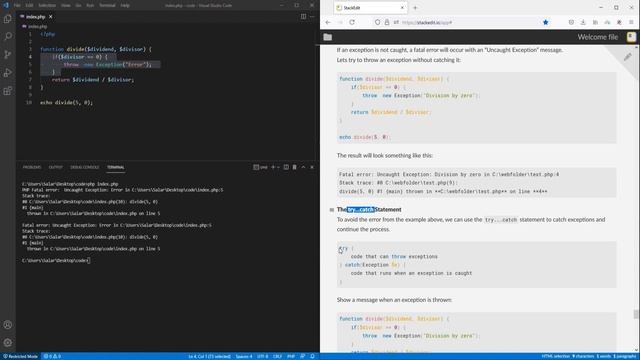Open the File menu in VS Code

click(17, 5)
